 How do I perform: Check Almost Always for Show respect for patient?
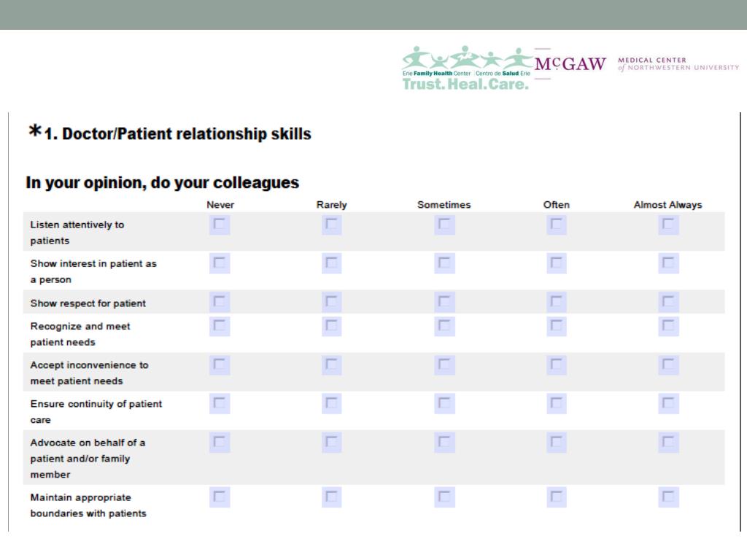[x=668, y=301]
